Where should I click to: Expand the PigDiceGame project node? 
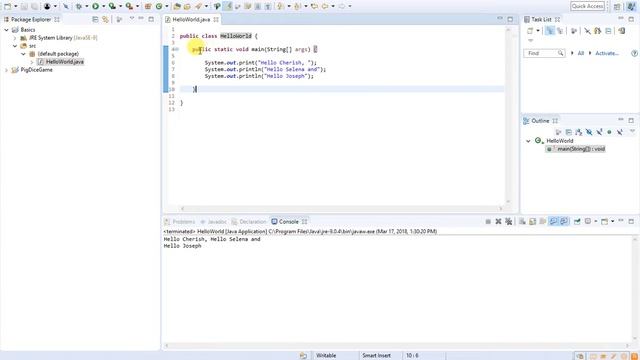tap(7, 70)
